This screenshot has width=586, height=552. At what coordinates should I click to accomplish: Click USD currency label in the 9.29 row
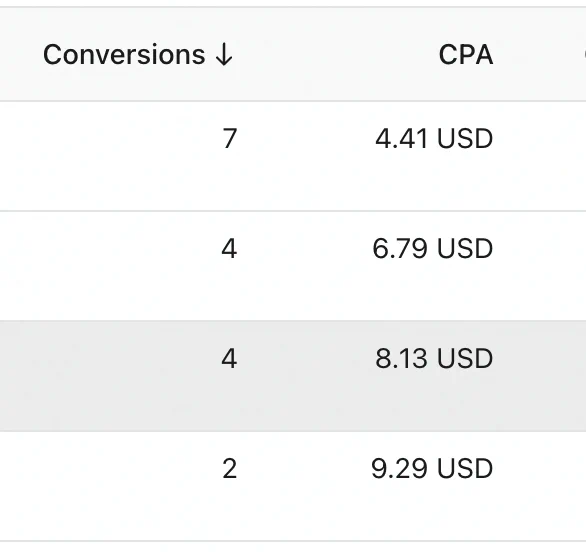pyautogui.click(x=465, y=469)
